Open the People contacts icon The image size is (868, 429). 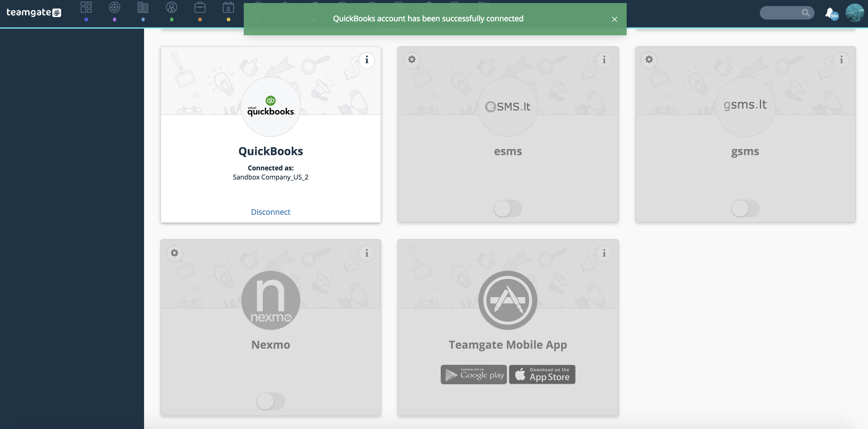point(171,7)
